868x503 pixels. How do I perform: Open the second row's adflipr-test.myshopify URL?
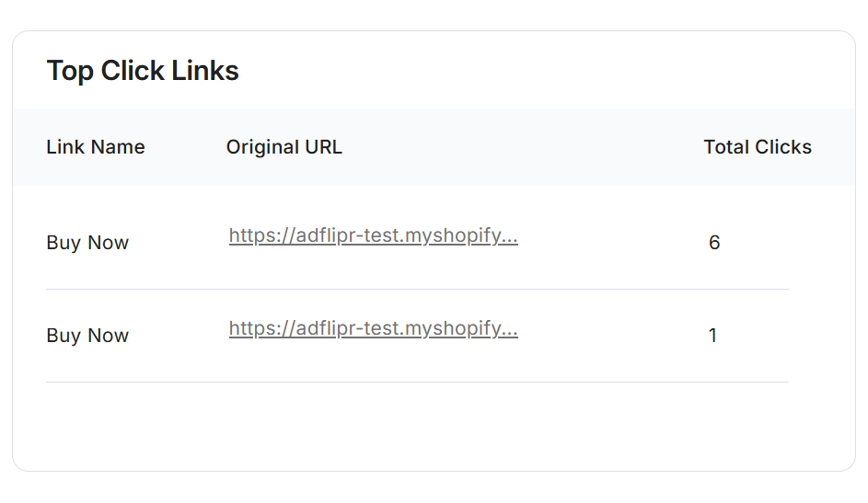click(373, 329)
